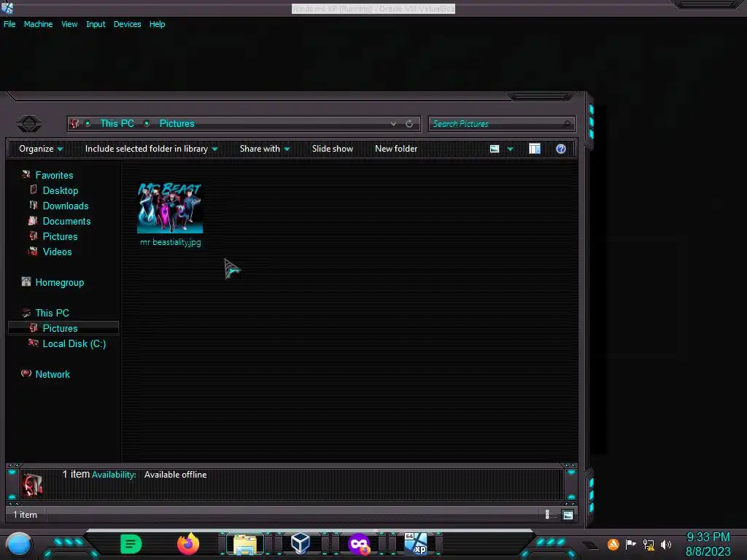
Task: Click the Available offline text
Action: pos(175,474)
